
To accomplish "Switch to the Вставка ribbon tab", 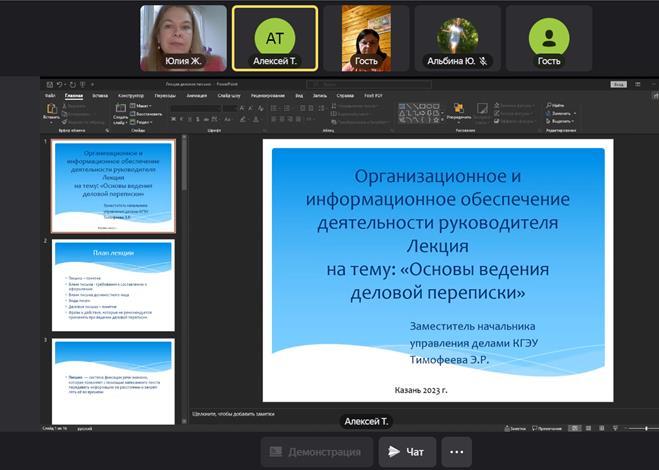I will tap(100, 95).
